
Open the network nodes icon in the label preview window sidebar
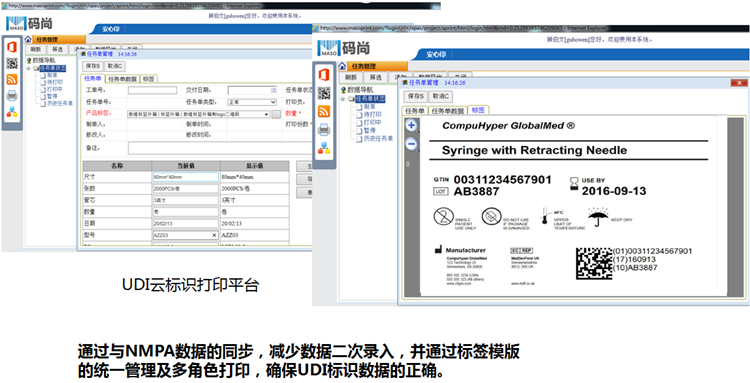(x=324, y=148)
